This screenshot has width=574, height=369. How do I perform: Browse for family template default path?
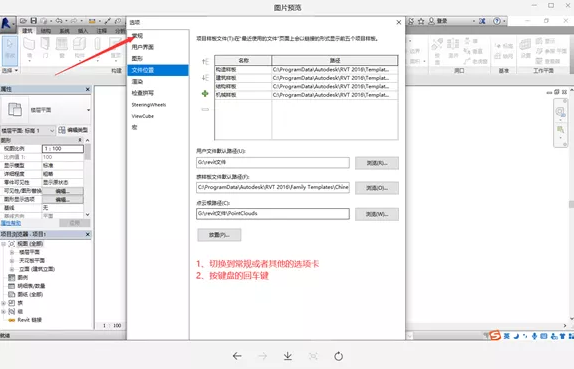click(x=377, y=188)
